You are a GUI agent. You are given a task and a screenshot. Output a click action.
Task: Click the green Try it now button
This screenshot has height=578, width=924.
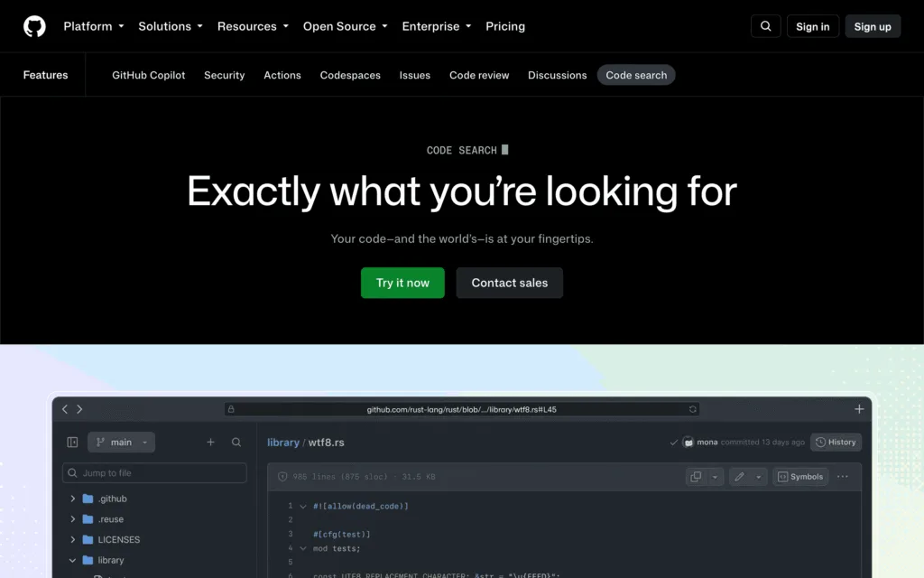402,283
